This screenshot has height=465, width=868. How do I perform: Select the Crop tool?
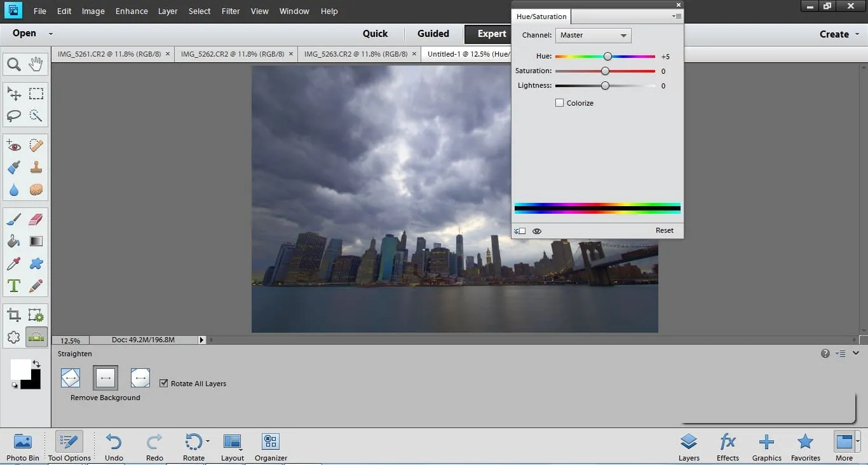click(x=14, y=315)
